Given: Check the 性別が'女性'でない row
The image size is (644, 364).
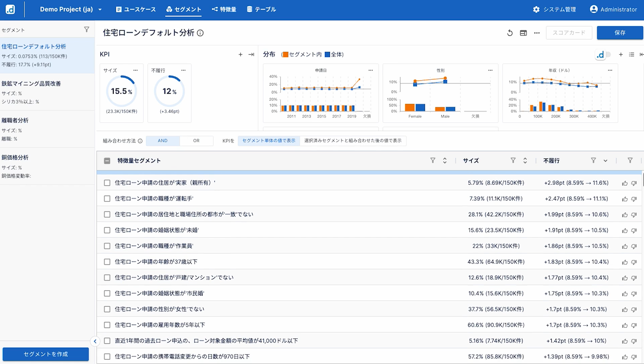Looking at the screenshot, I should point(107,309).
